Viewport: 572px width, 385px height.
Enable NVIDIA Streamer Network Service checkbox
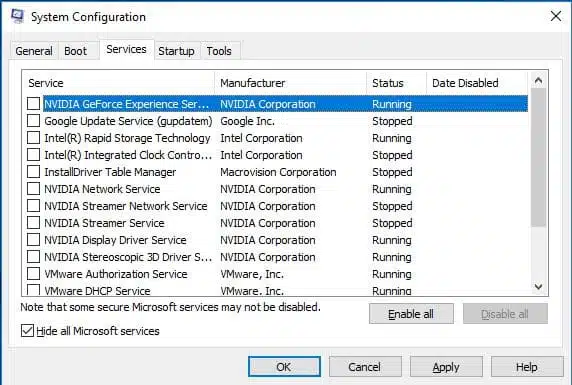coord(33,206)
